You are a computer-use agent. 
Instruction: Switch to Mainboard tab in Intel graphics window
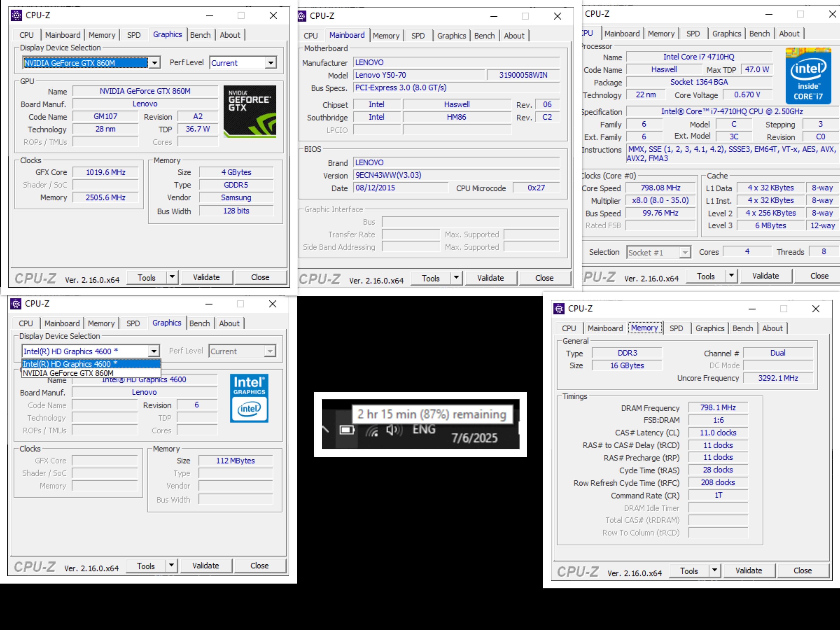click(62, 323)
